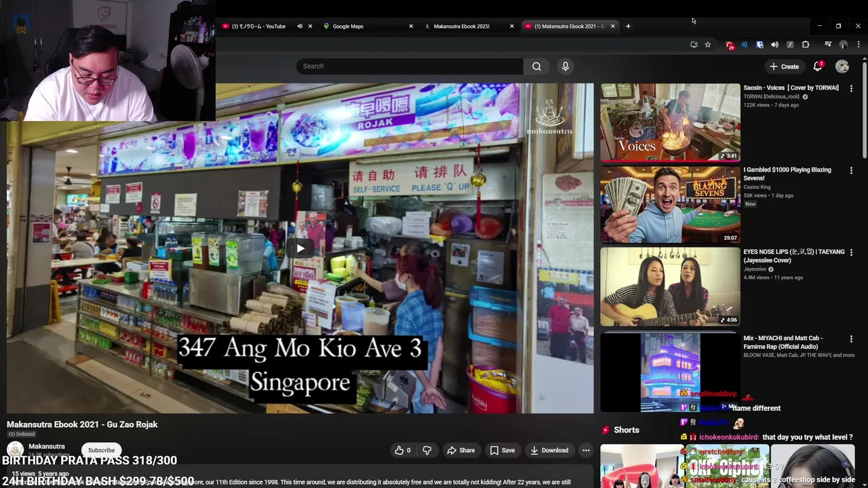Save the video to a playlist
The width and height of the screenshot is (868, 488).
point(502,450)
